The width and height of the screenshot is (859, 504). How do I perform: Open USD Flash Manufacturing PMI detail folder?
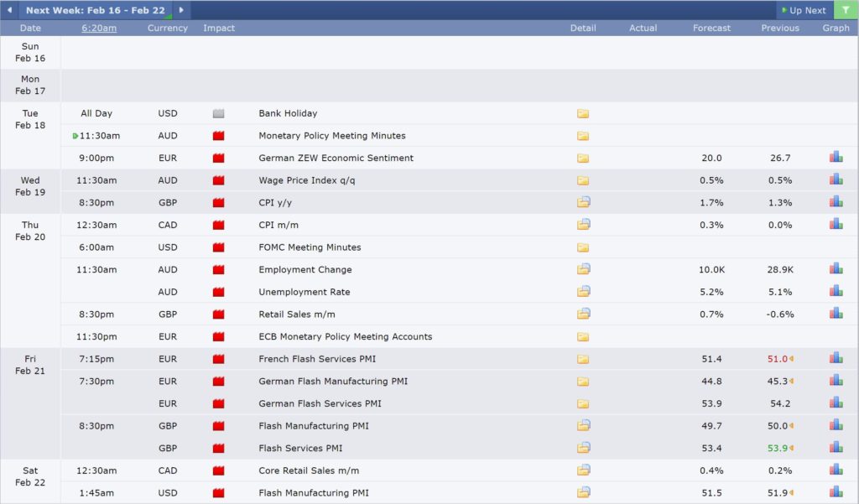pos(584,493)
